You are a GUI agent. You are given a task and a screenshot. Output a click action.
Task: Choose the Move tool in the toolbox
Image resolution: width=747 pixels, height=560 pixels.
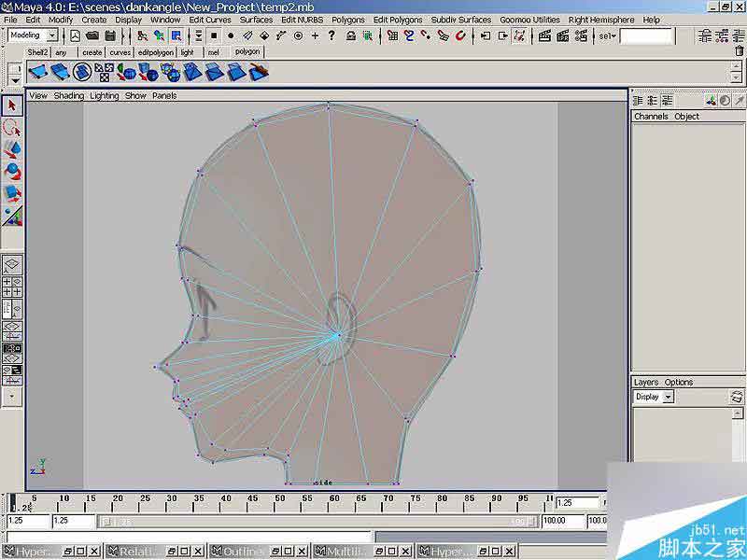pos(12,149)
